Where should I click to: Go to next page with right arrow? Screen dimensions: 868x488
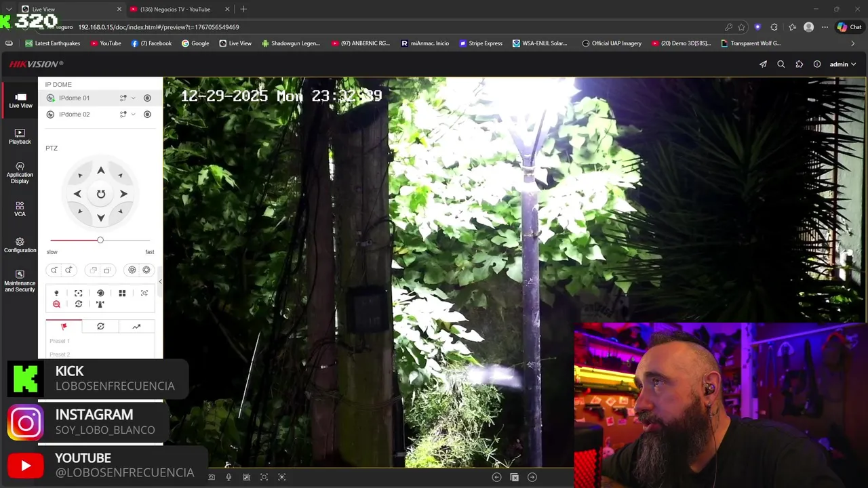point(532,477)
